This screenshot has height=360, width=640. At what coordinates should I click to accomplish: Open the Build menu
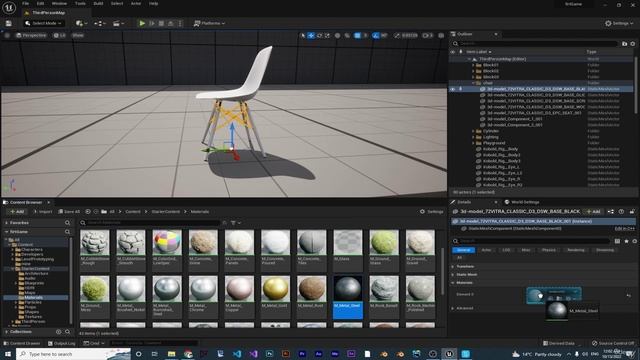click(98, 4)
